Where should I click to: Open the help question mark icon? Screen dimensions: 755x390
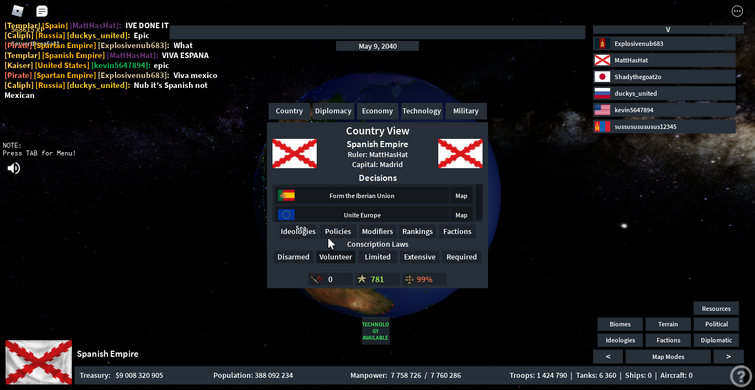click(739, 376)
